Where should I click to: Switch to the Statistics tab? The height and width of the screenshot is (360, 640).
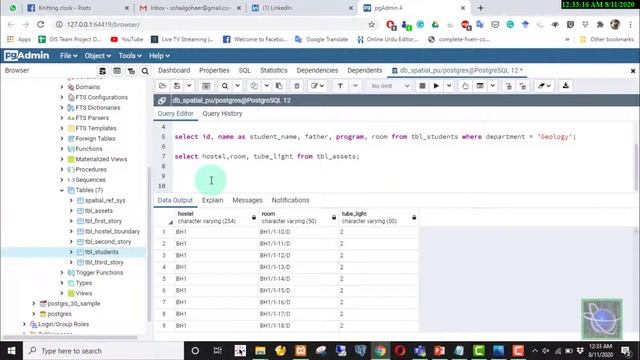[273, 70]
